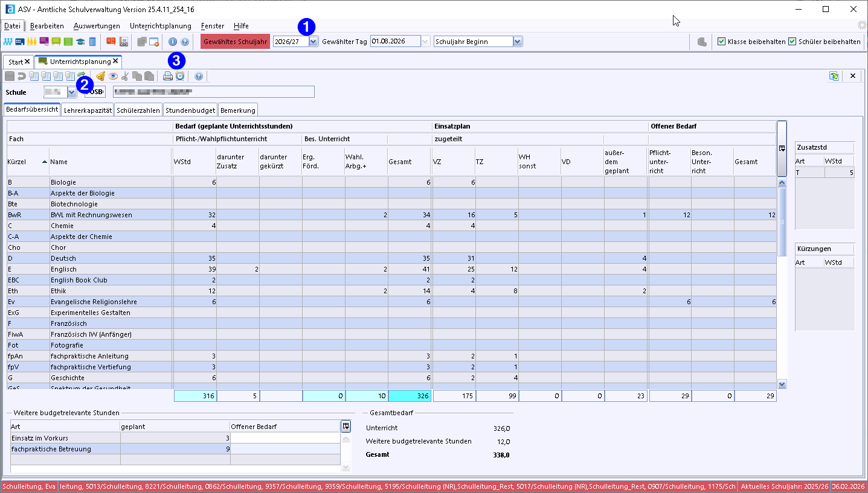The height and width of the screenshot is (493, 868).
Task: Switch to the Lehrerkapazität tab
Action: (88, 110)
